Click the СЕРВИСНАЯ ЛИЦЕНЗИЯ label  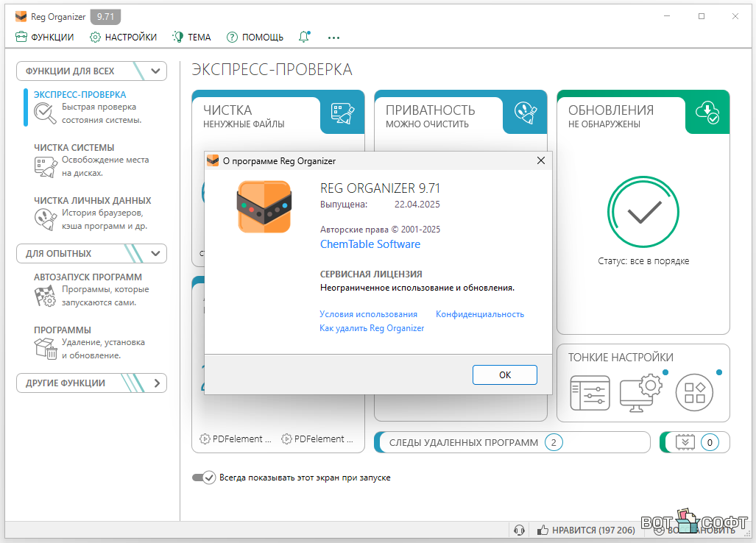[371, 274]
